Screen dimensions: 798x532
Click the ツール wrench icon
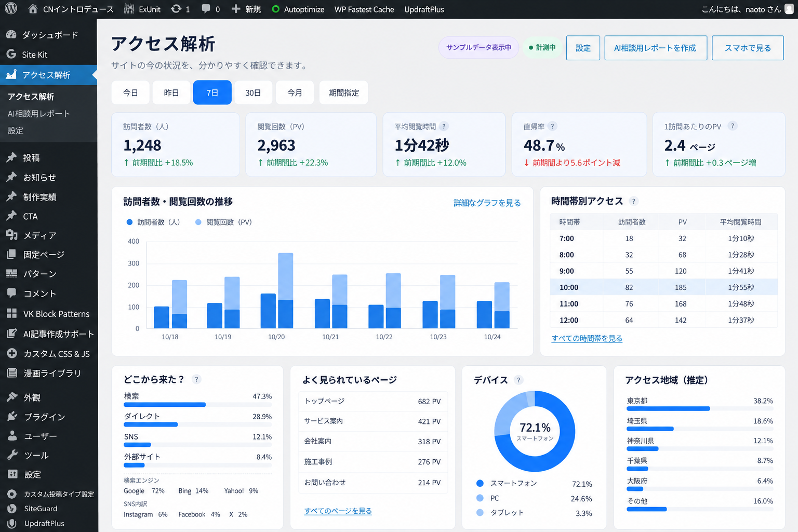12,455
